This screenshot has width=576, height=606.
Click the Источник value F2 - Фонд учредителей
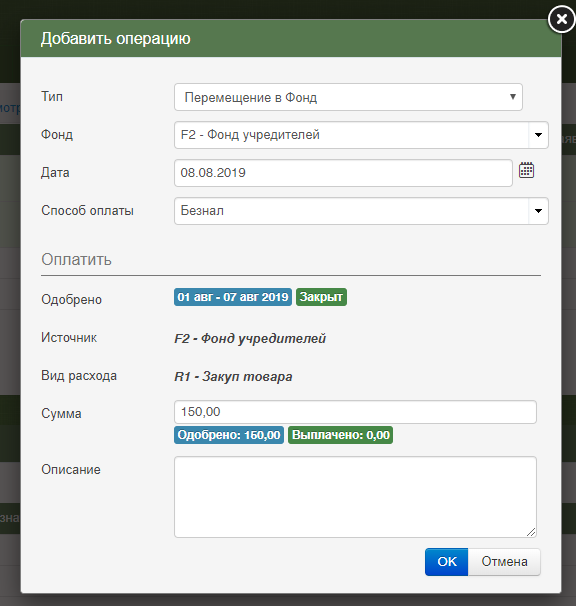tap(250, 339)
